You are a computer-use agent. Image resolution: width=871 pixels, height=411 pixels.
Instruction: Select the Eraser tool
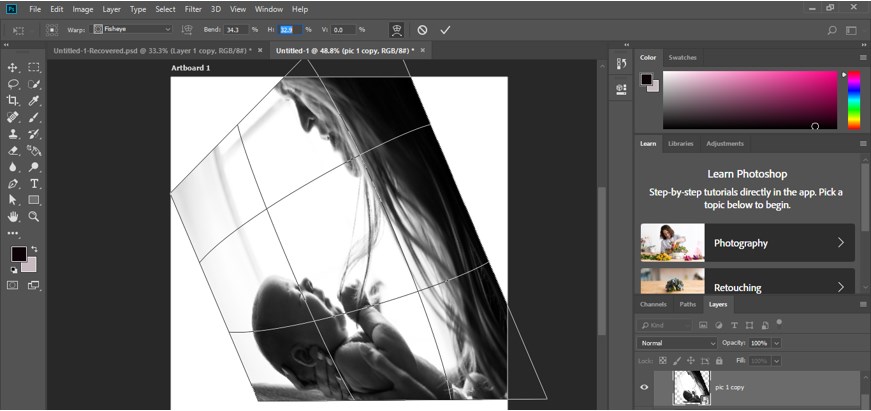[x=12, y=151]
